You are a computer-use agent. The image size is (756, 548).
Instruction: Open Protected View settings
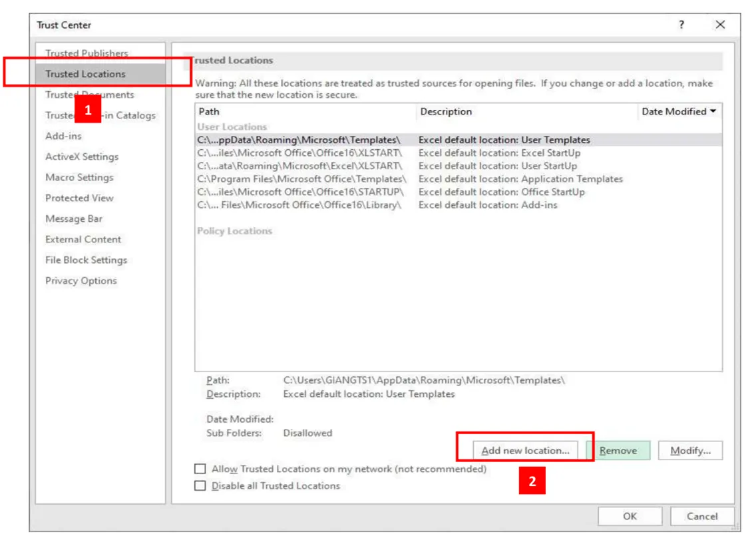coord(79,198)
